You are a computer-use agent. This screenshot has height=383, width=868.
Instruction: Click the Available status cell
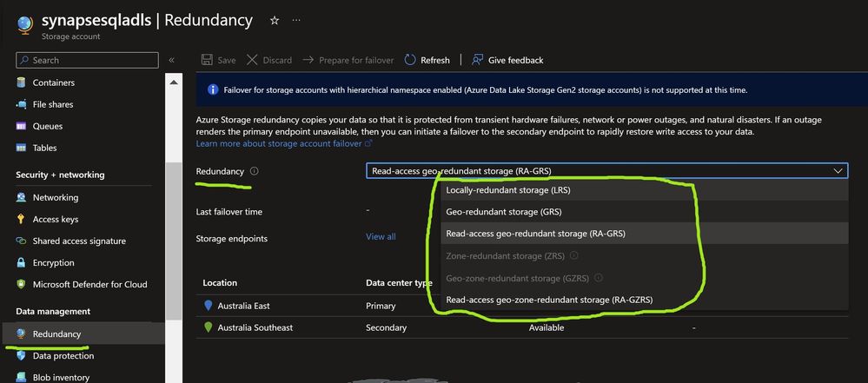(x=547, y=327)
